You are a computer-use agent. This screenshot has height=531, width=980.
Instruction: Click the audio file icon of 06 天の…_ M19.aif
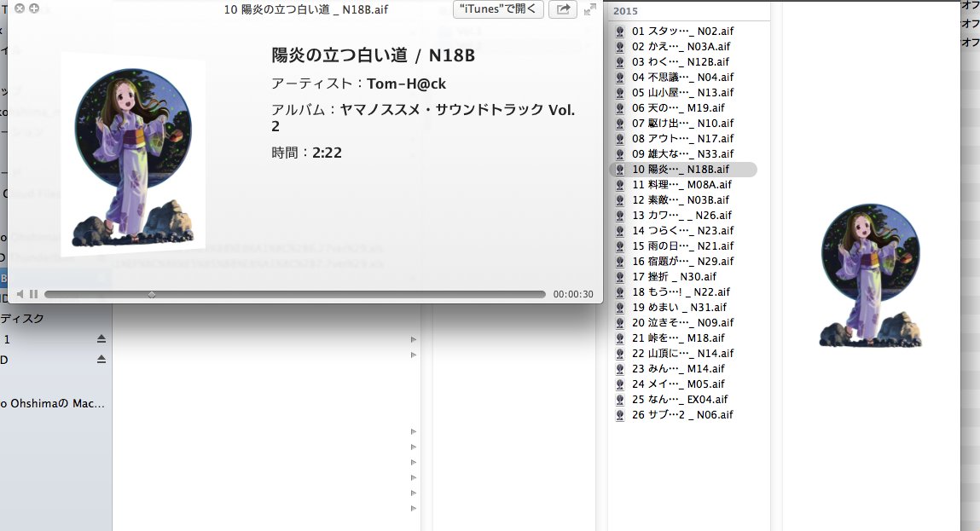click(620, 108)
